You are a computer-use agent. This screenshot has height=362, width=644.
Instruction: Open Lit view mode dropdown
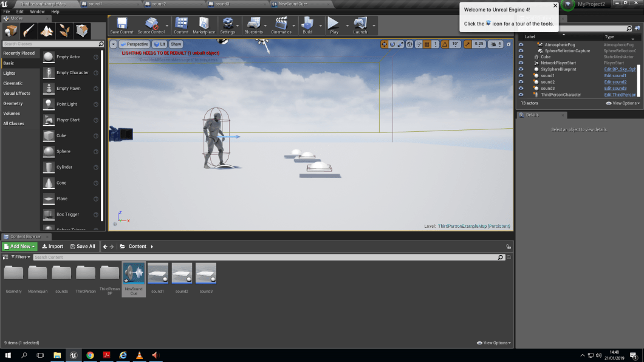point(160,44)
